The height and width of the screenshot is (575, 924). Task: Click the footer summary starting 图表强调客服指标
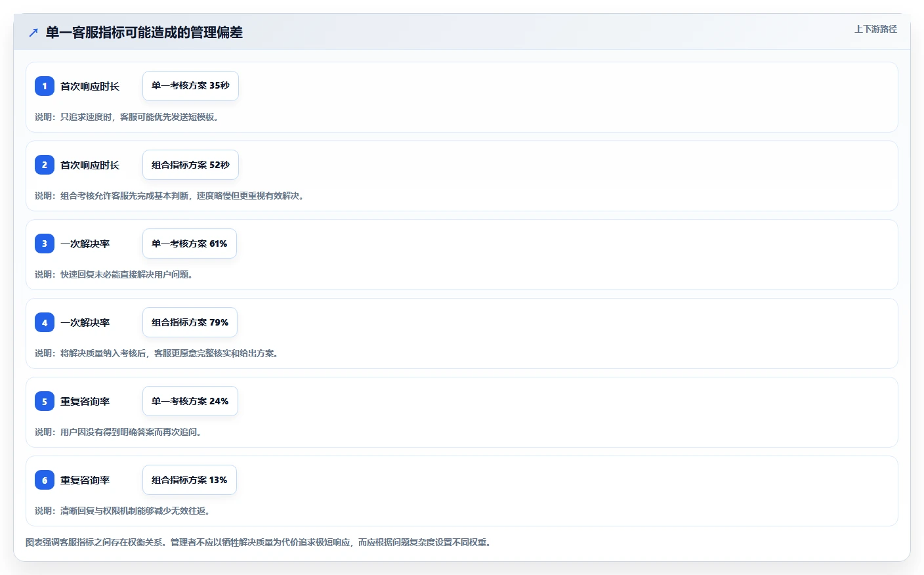tap(259, 542)
